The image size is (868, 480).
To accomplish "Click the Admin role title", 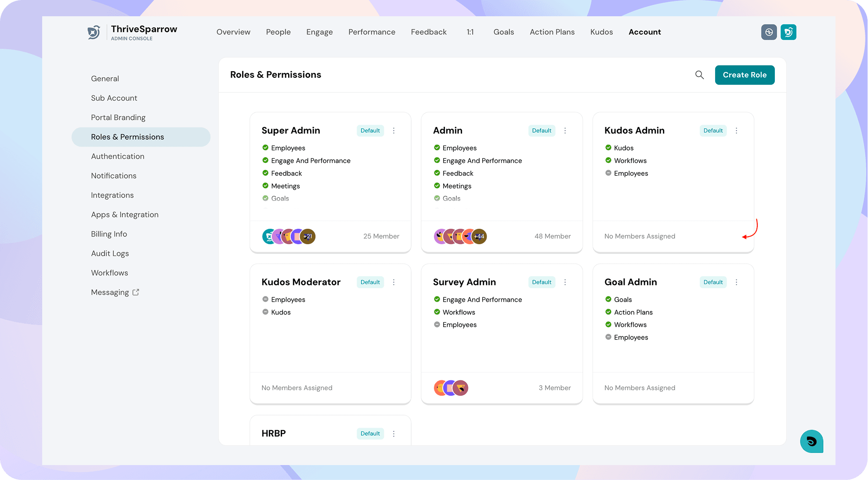I will 448,130.
